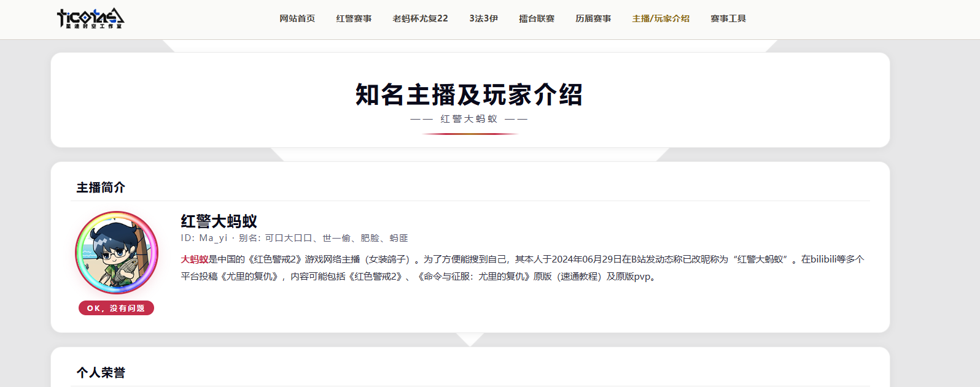Select the 3法3伊 nav item
The image size is (980, 387).
484,18
